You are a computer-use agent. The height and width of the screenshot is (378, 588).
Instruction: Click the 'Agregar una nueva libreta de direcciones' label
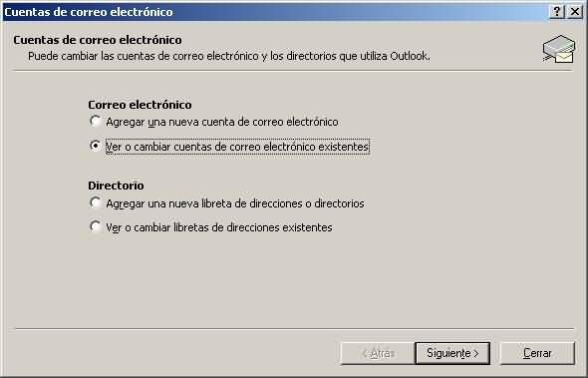[x=235, y=203]
